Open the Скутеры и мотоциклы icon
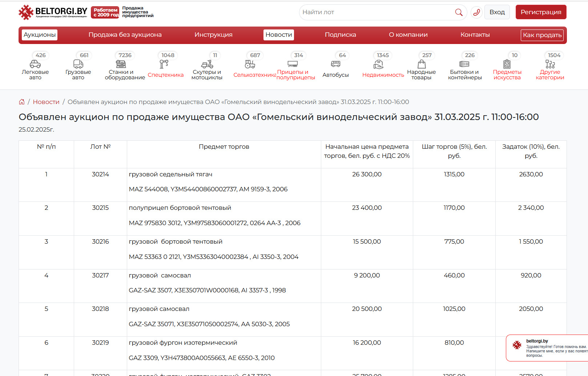This screenshot has width=588, height=376. pos(207,64)
